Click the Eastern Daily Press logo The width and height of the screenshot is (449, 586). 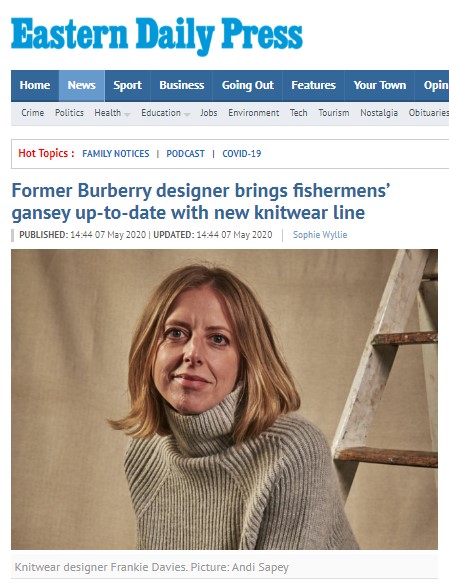tap(157, 36)
